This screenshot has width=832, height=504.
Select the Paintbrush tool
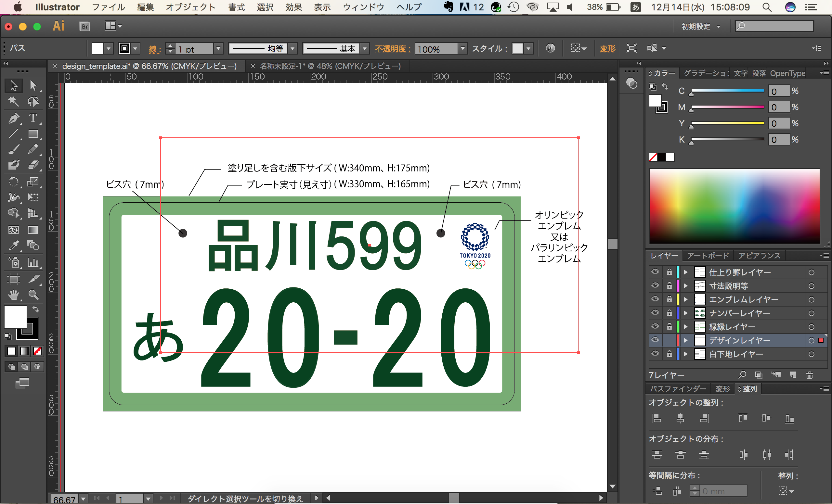pos(14,149)
